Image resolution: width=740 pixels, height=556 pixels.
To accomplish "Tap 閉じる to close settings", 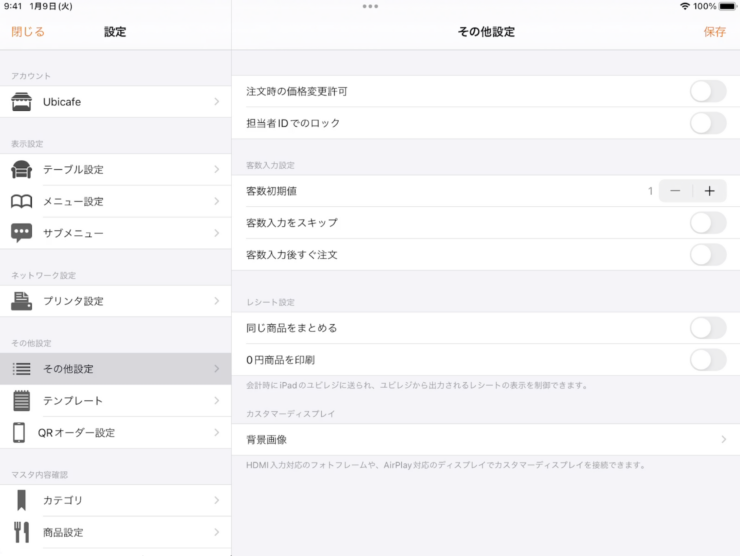I will [28, 32].
